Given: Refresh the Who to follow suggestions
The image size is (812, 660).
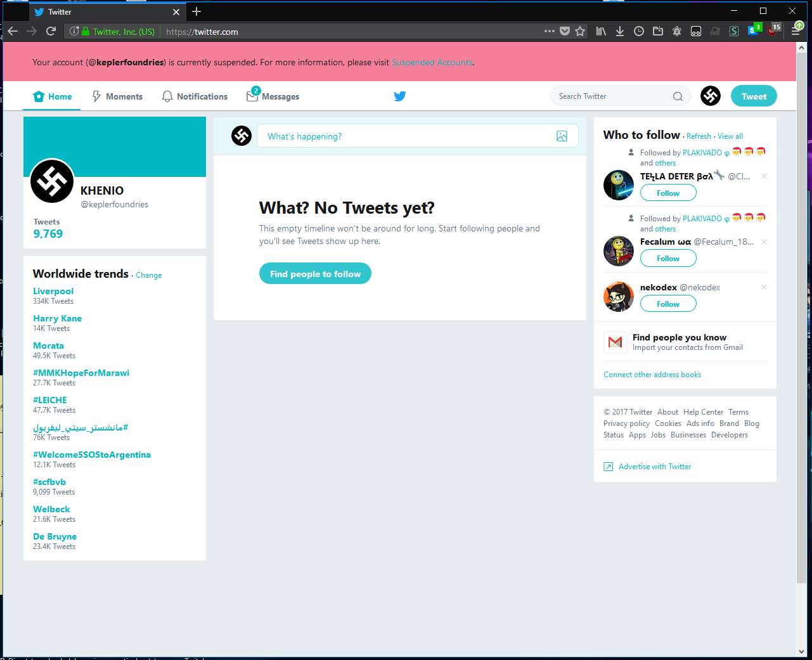Looking at the screenshot, I should tap(699, 136).
